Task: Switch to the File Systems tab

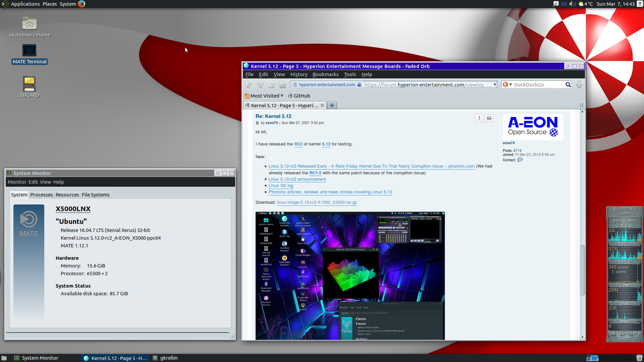Action: (96, 195)
